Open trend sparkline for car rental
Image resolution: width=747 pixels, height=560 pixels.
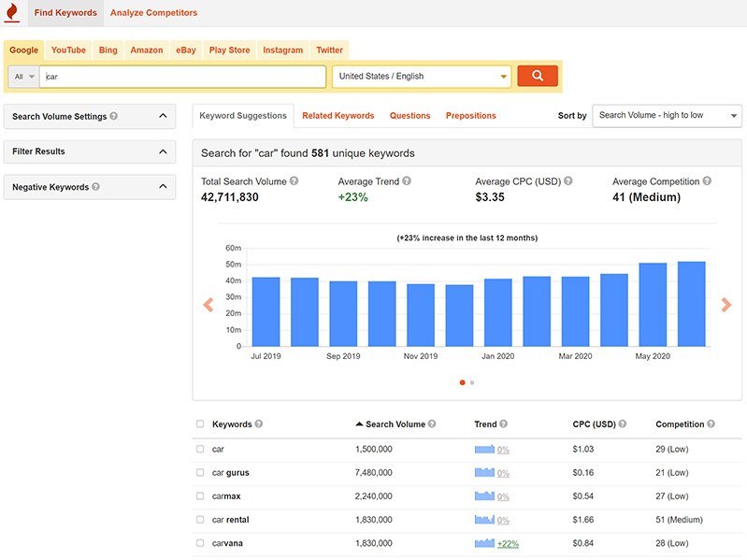[x=484, y=520]
